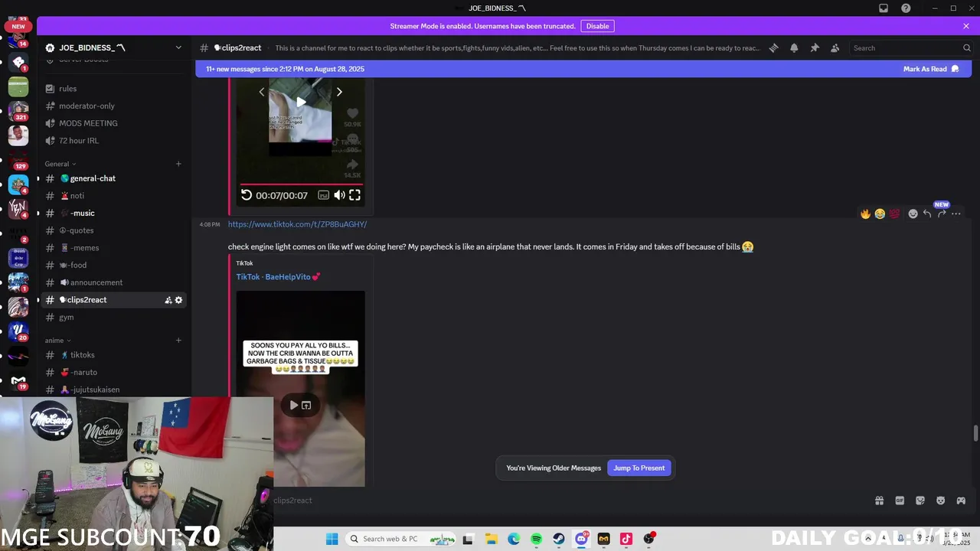Image resolution: width=980 pixels, height=551 pixels.
Task: Open Add Reaction emoji picker
Action: 913,214
